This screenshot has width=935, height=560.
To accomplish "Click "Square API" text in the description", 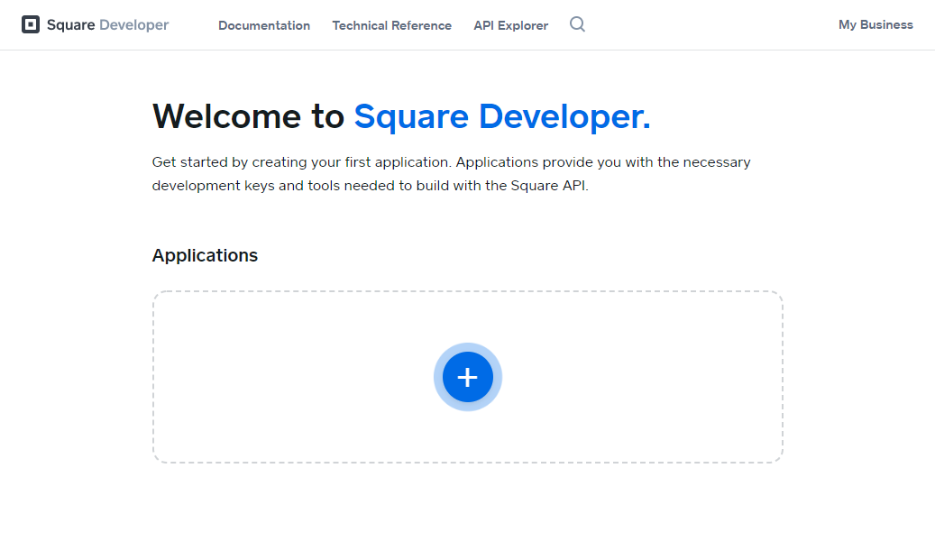I will [x=549, y=187].
